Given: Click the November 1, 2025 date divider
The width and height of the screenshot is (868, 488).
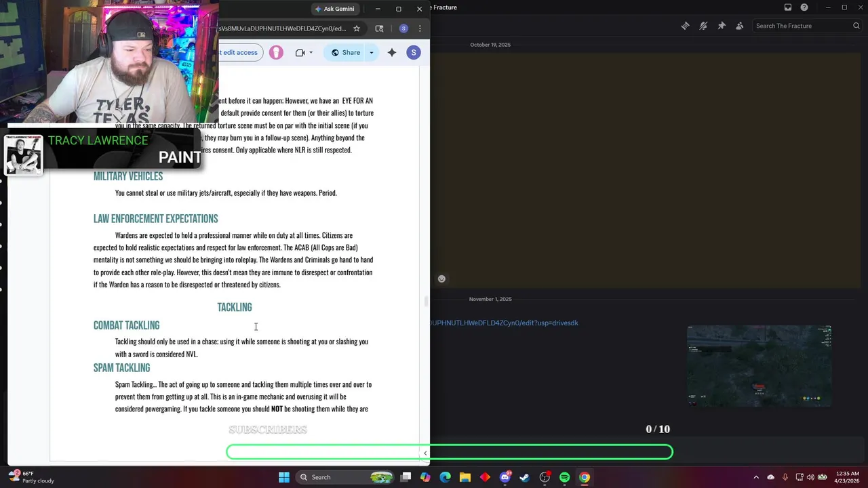Looking at the screenshot, I should (490, 299).
